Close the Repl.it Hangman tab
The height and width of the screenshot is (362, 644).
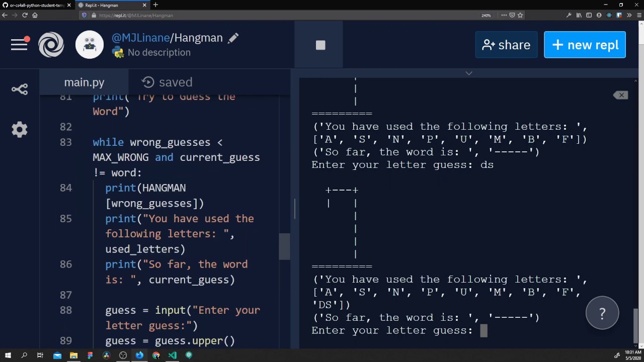click(144, 5)
